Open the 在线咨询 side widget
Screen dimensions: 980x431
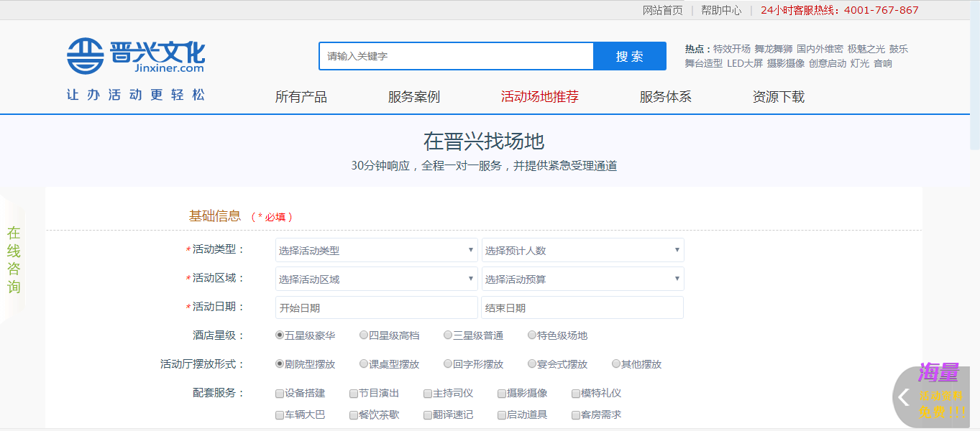pos(14,260)
